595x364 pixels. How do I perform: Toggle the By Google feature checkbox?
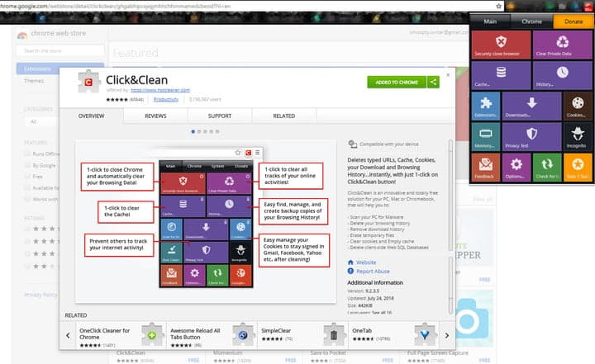tap(27, 165)
